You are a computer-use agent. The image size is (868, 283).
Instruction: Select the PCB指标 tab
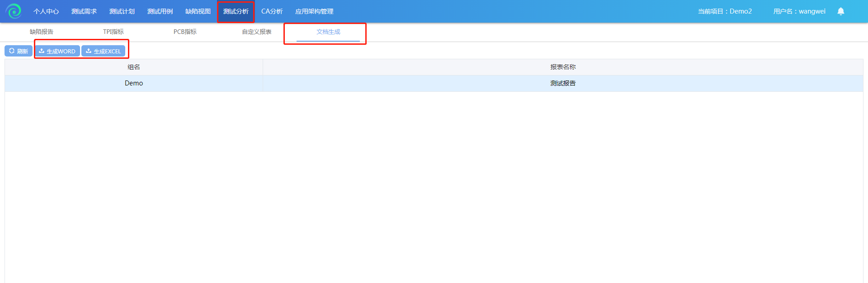(185, 32)
